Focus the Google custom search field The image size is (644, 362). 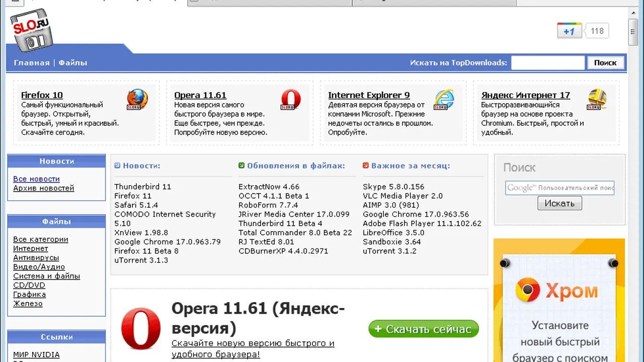pos(559,188)
